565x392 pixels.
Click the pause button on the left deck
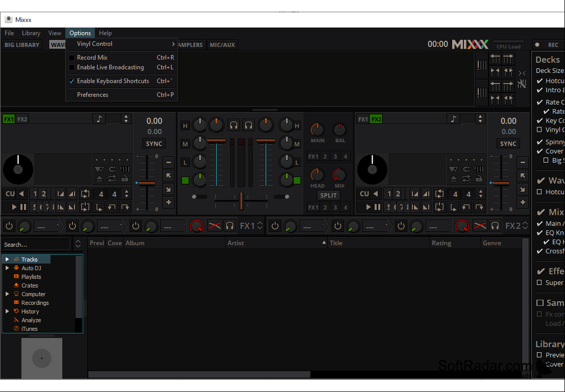point(23,207)
